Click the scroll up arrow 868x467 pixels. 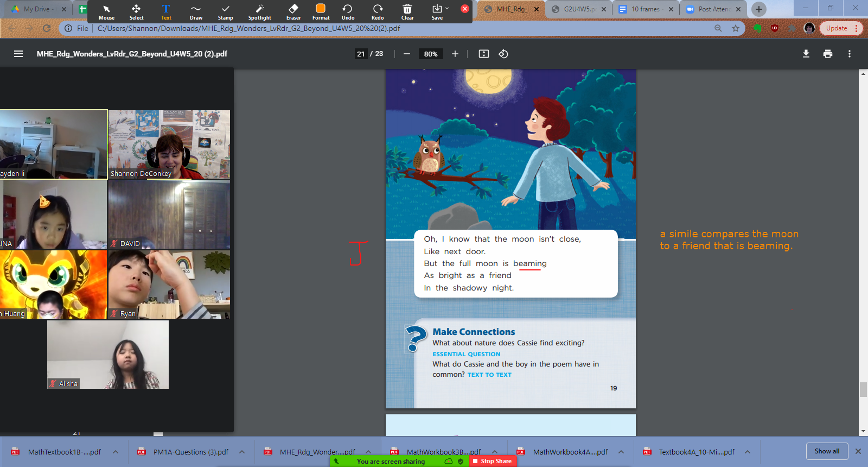click(863, 73)
